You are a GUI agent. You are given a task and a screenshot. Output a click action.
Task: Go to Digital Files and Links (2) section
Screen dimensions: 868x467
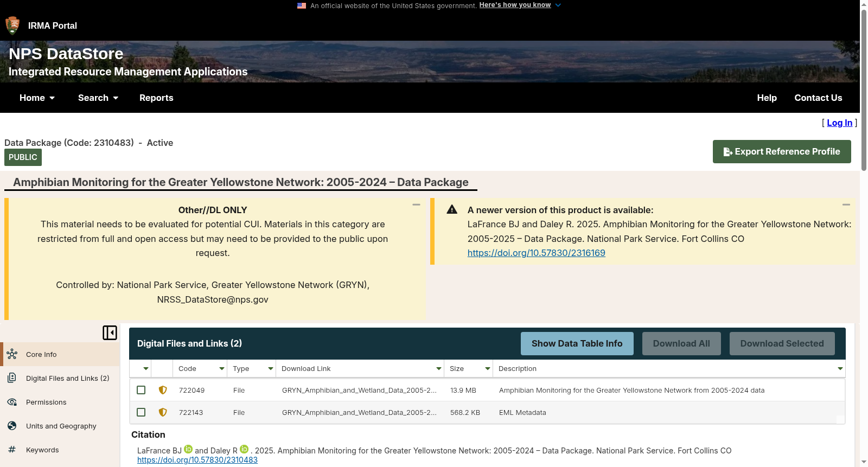pos(60,378)
